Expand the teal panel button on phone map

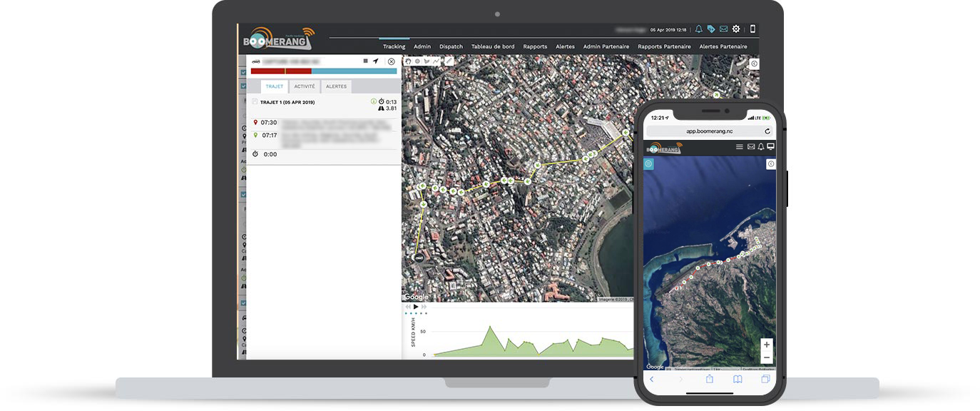pos(649,164)
